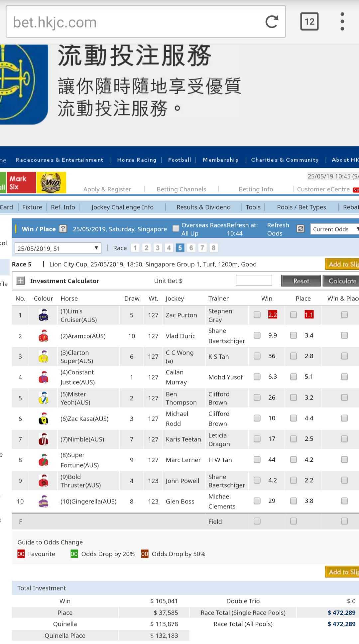Screen dimensions: 359x644
Task: Tick the Overseas Races All Up checkbox
Action: (176, 229)
